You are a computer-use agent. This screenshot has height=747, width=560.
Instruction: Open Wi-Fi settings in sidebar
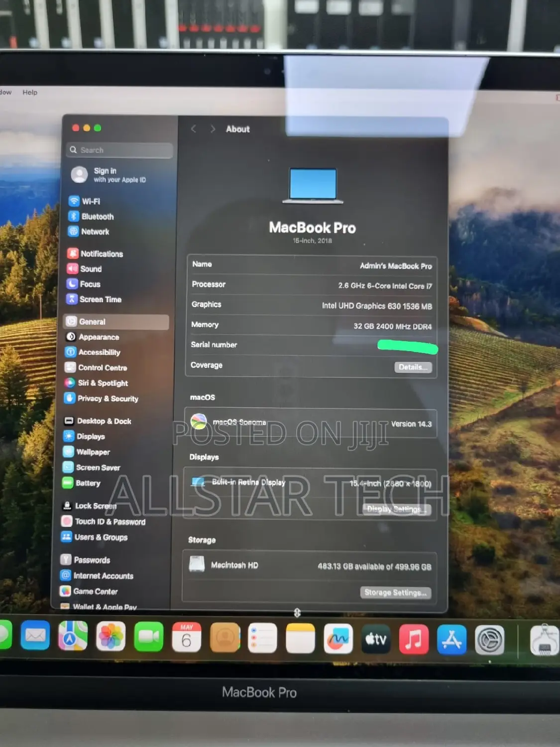click(x=85, y=201)
